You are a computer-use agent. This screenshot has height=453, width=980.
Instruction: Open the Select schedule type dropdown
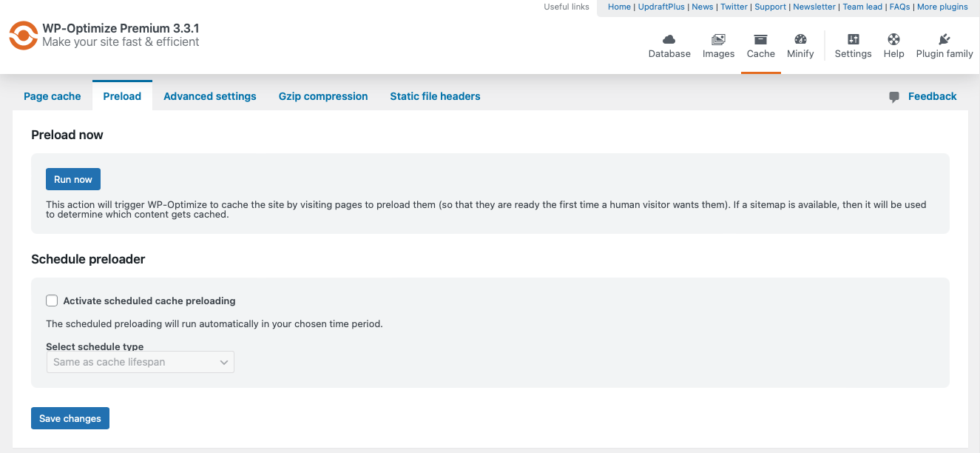(x=140, y=362)
